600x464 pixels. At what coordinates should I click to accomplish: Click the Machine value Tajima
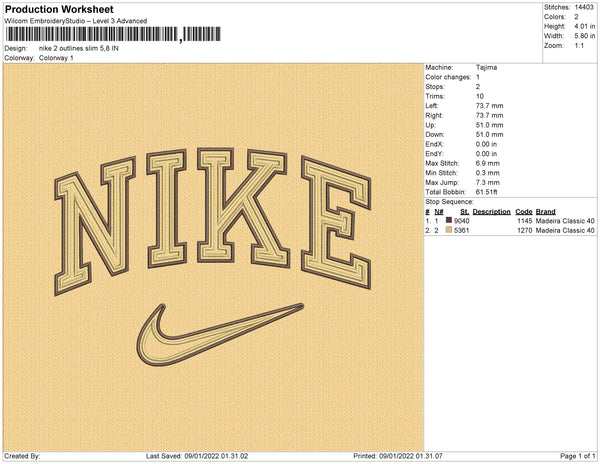point(486,67)
